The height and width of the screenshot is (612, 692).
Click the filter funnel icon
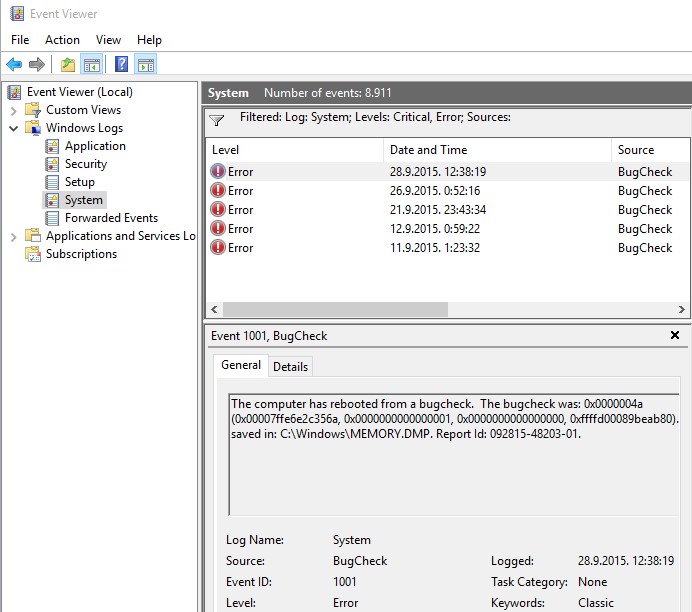[x=217, y=120]
